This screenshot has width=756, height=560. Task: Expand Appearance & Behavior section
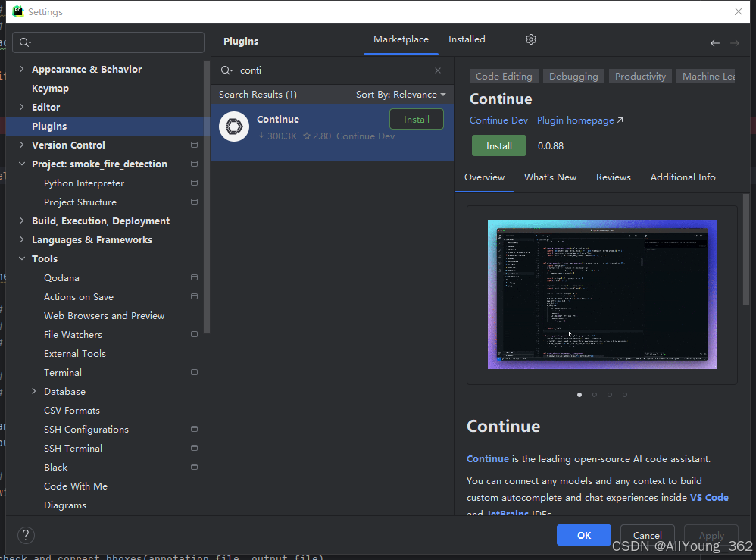pyautogui.click(x=22, y=69)
